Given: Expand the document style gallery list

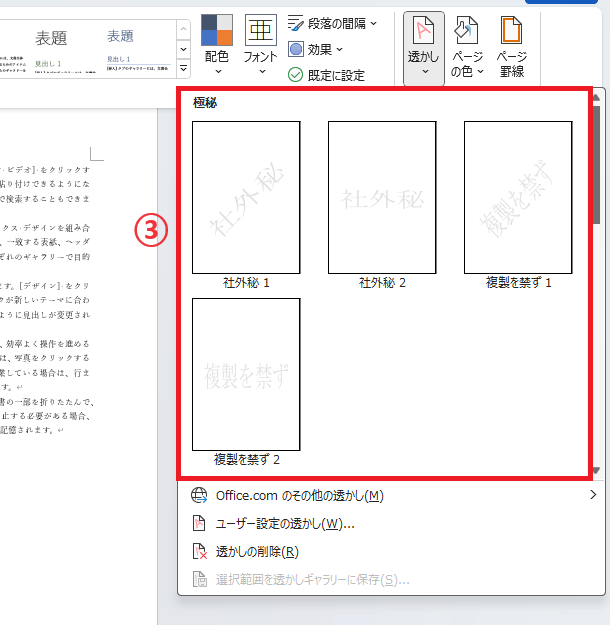Looking at the screenshot, I should tap(183, 68).
